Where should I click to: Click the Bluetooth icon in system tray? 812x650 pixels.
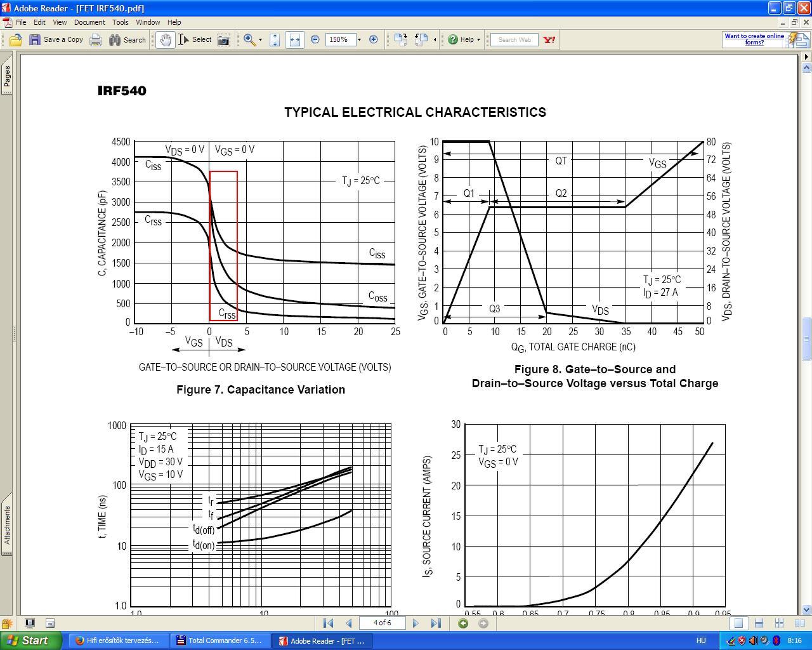point(776,640)
